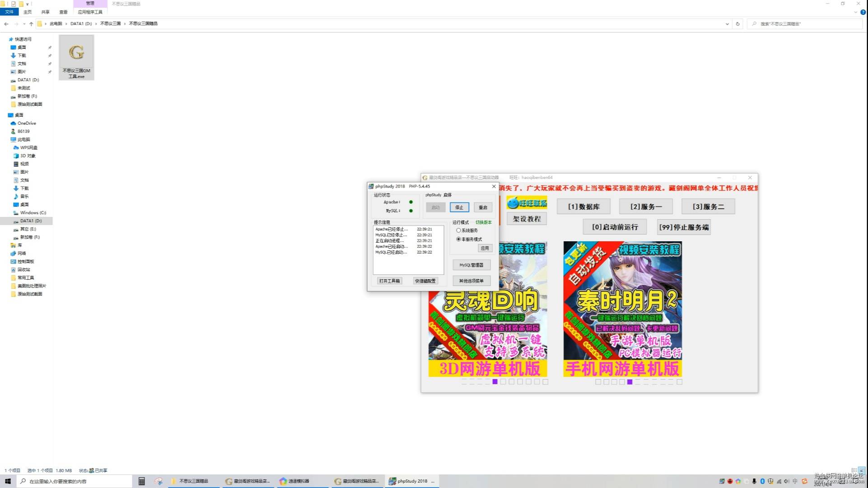
Task: Open 逍遥模拟器 taskbar item
Action: [x=303, y=481]
